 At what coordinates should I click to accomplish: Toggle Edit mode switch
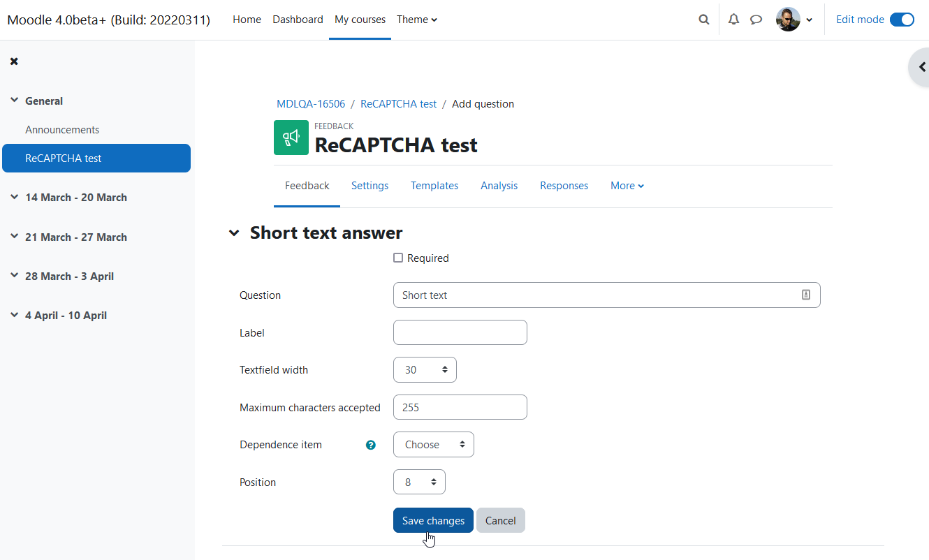coord(902,20)
